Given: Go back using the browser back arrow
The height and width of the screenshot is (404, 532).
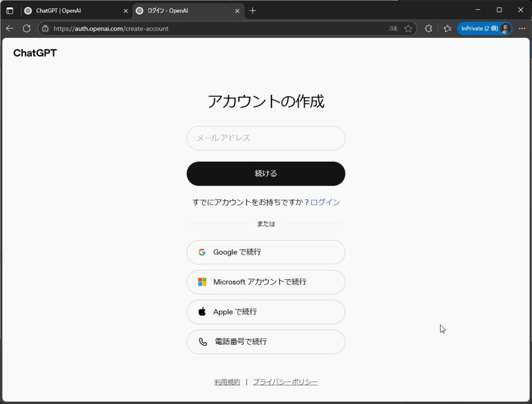Looking at the screenshot, I should 10,29.
